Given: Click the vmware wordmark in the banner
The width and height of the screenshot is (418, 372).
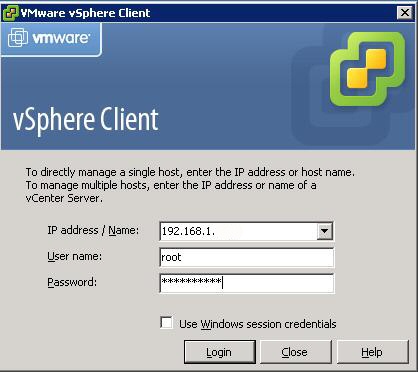Looking at the screenshot, I should point(61,38).
